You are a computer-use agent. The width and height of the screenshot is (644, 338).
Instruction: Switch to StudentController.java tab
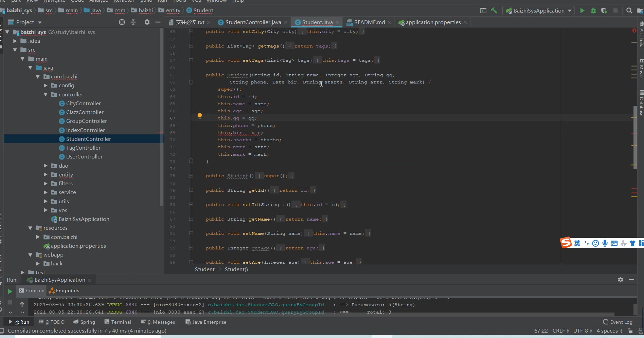click(x=253, y=22)
